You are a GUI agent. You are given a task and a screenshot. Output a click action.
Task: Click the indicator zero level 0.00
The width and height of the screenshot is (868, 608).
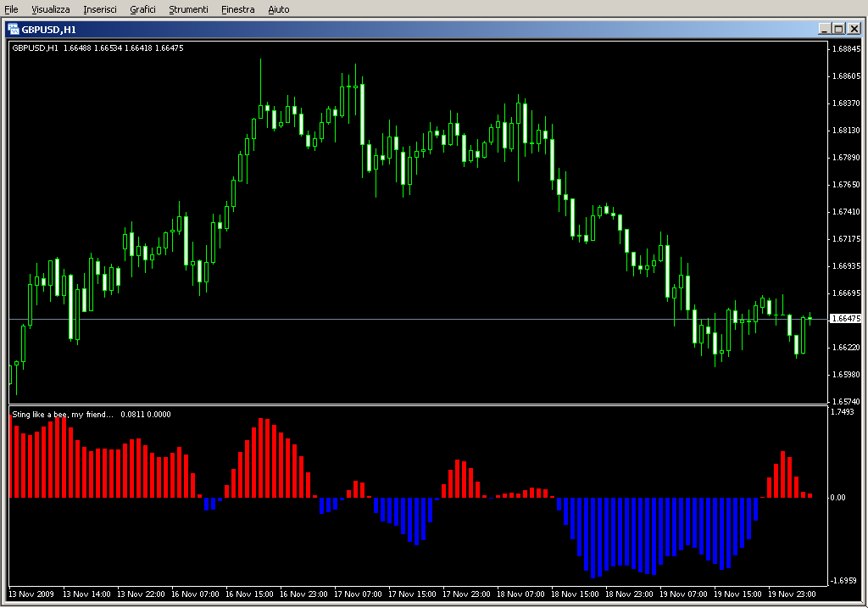[837, 497]
